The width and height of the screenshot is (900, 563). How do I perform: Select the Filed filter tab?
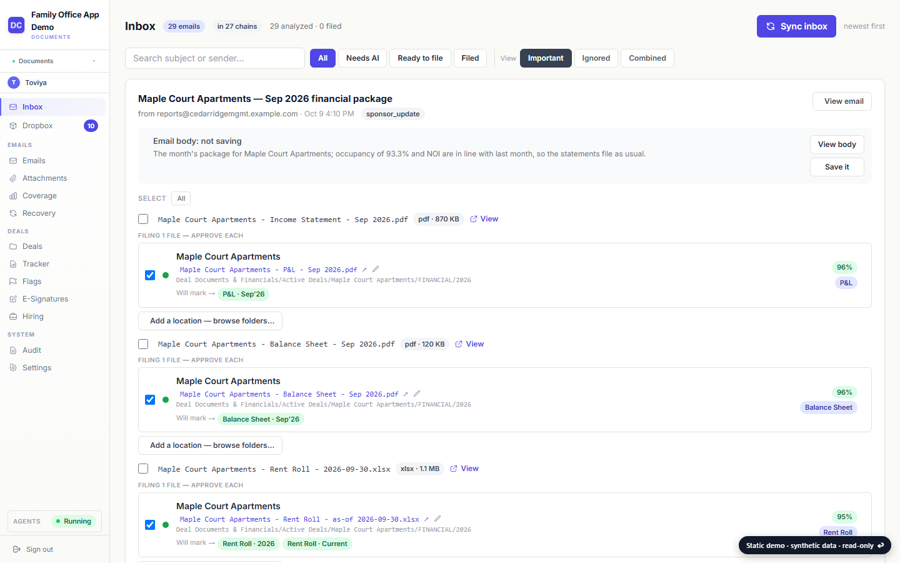point(470,58)
